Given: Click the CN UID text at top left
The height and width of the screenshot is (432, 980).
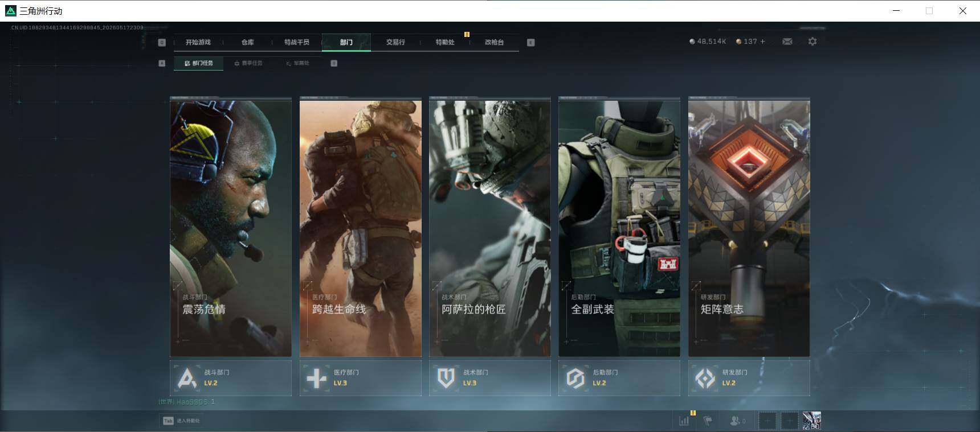Looking at the screenshot, I should pyautogui.click(x=77, y=27).
